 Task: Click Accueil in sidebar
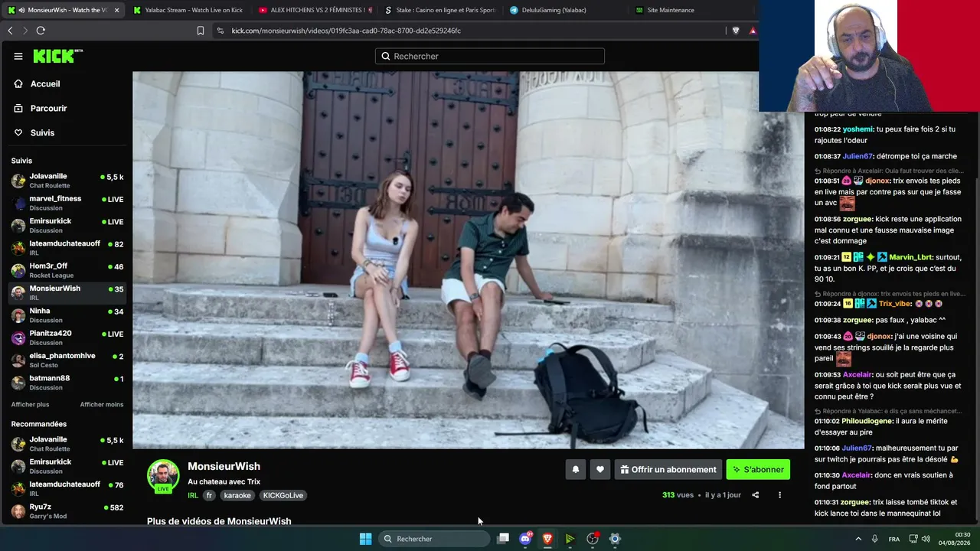click(45, 84)
